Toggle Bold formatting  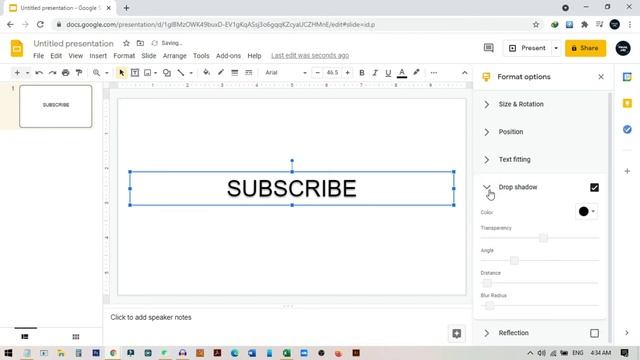click(362, 73)
